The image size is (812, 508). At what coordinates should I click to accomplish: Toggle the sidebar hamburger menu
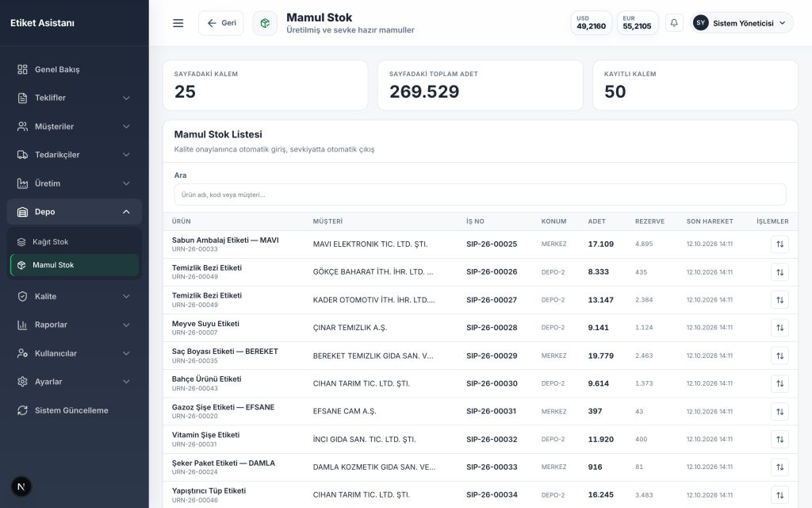(x=178, y=23)
